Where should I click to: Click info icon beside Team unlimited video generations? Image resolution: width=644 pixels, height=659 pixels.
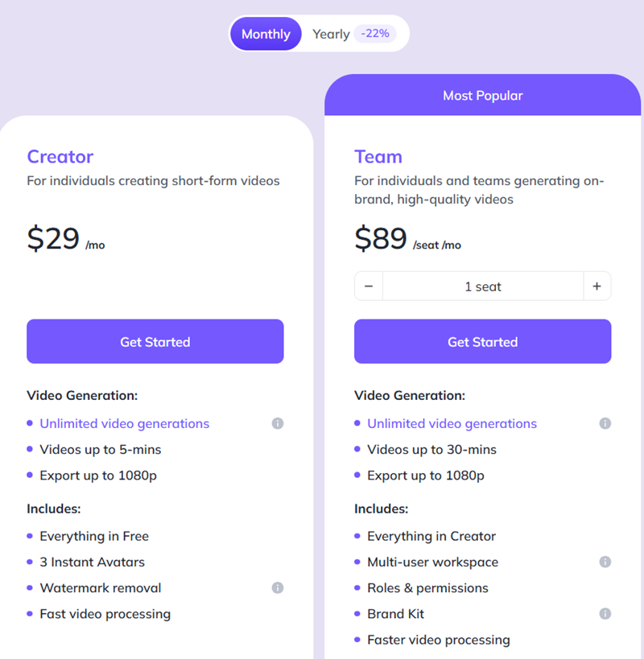tap(605, 423)
